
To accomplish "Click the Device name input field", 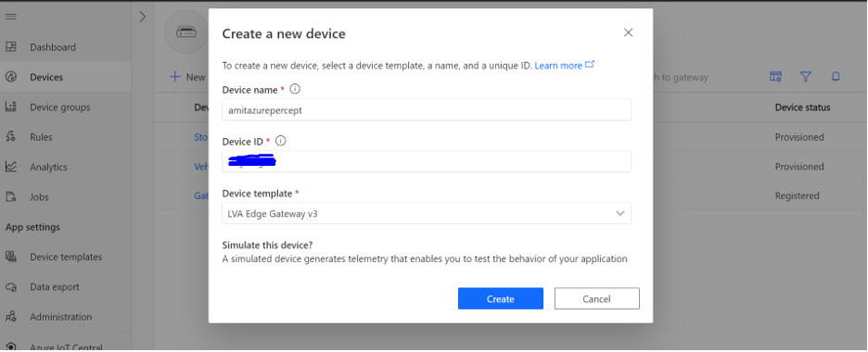I will [x=427, y=109].
